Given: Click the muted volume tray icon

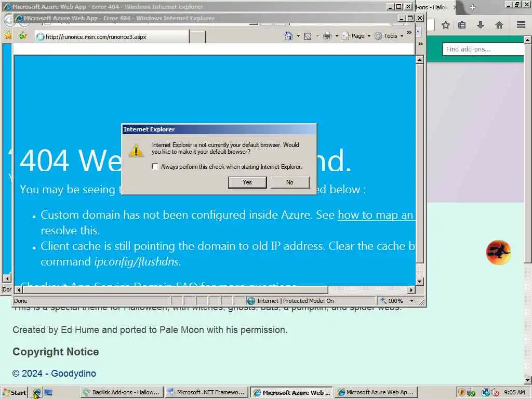Looking at the screenshot, I should pos(495,393).
